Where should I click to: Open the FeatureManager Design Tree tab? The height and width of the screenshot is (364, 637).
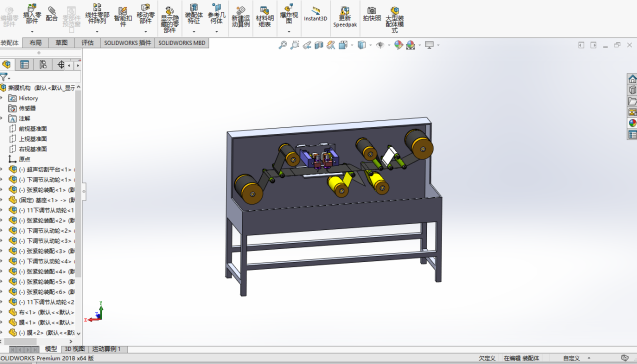(6, 65)
